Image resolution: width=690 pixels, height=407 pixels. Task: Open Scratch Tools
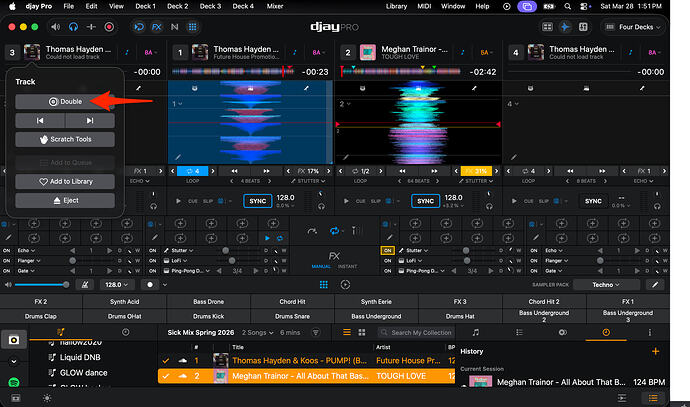click(x=65, y=139)
